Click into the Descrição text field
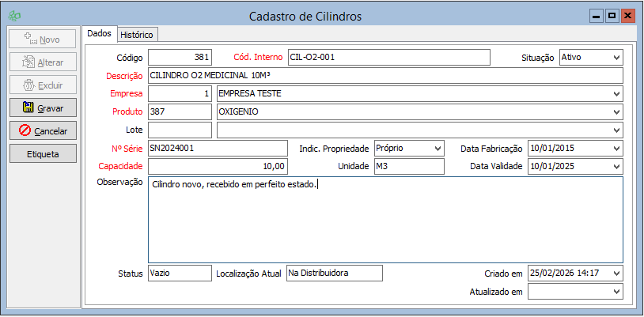The height and width of the screenshot is (317, 644). coord(385,76)
